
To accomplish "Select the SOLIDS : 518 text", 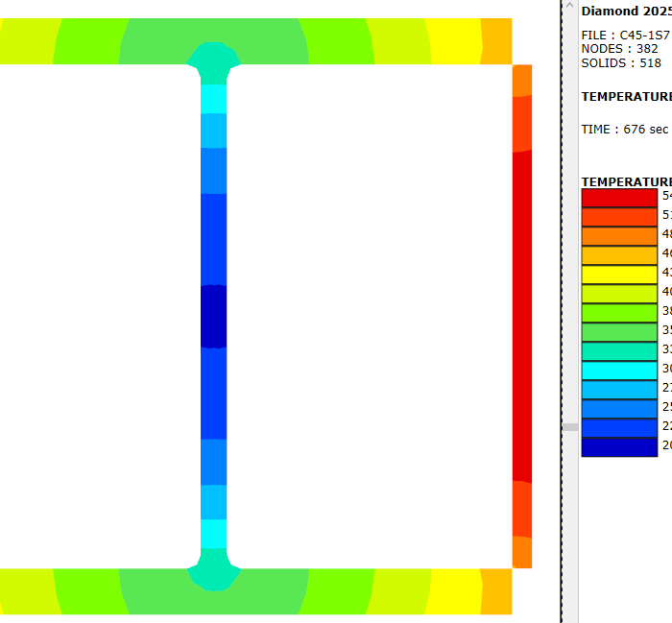I will click(x=621, y=63).
